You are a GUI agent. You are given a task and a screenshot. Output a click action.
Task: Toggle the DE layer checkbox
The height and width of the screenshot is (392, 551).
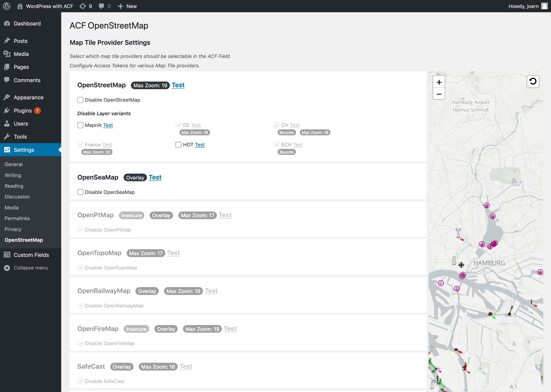178,125
